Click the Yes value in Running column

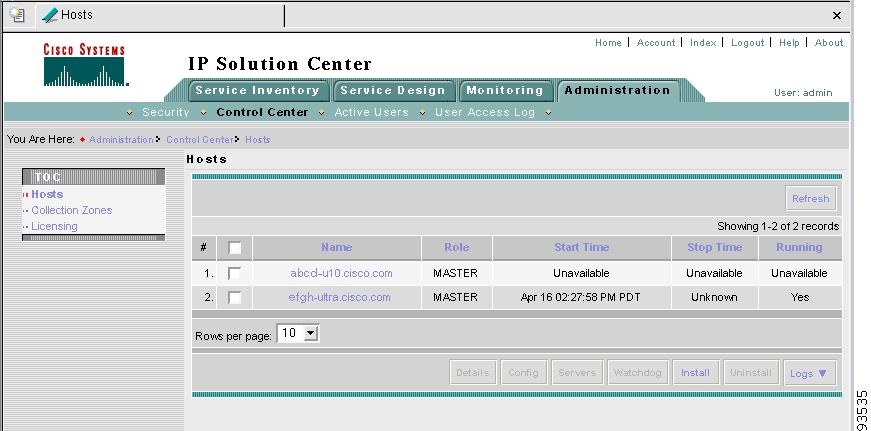pyautogui.click(x=800, y=298)
